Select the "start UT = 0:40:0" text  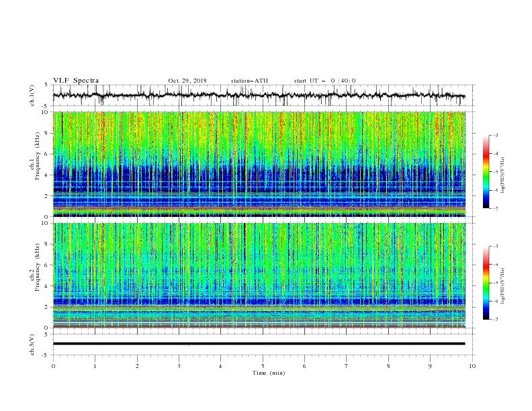point(324,81)
